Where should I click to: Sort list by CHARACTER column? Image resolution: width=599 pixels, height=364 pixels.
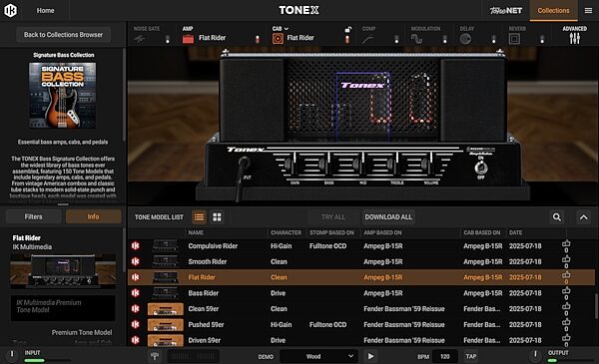(x=286, y=232)
